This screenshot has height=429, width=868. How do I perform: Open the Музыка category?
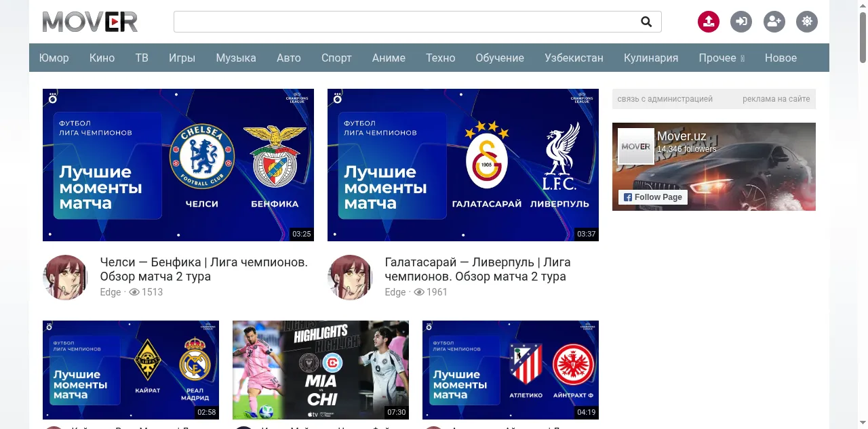[x=236, y=58]
